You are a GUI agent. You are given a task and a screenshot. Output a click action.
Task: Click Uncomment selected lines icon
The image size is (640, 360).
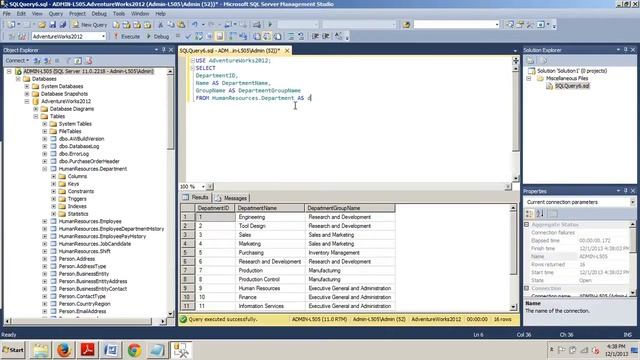click(x=301, y=36)
